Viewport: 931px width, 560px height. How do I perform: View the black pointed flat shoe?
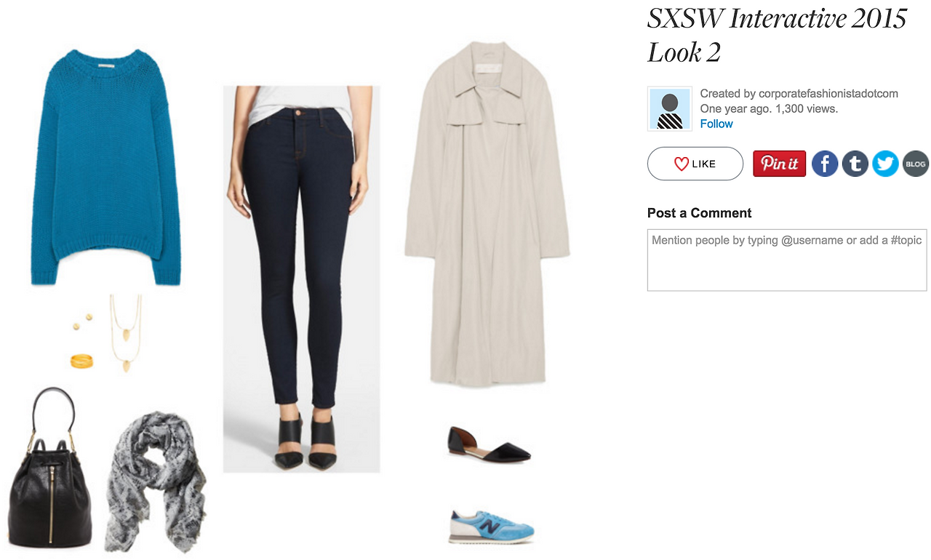490,444
